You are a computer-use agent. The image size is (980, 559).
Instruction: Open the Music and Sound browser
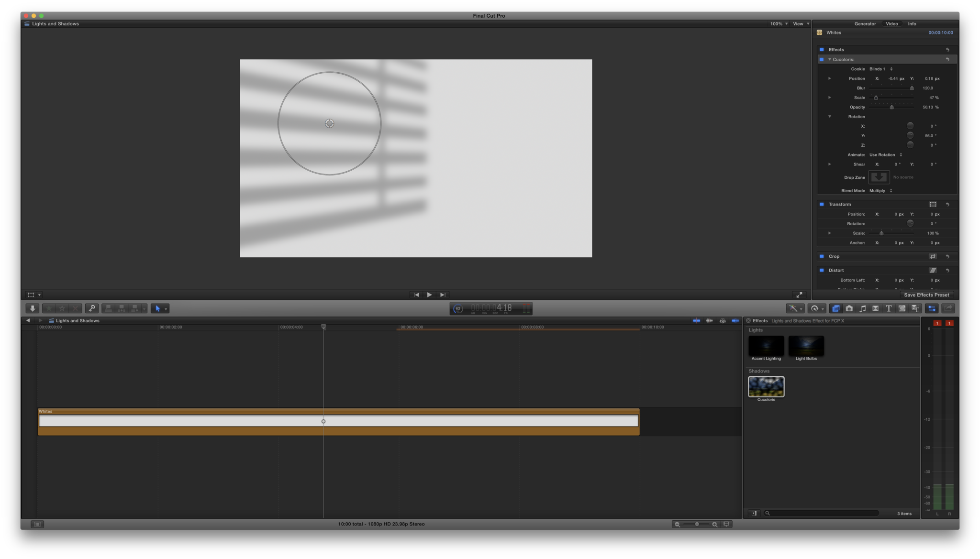862,308
